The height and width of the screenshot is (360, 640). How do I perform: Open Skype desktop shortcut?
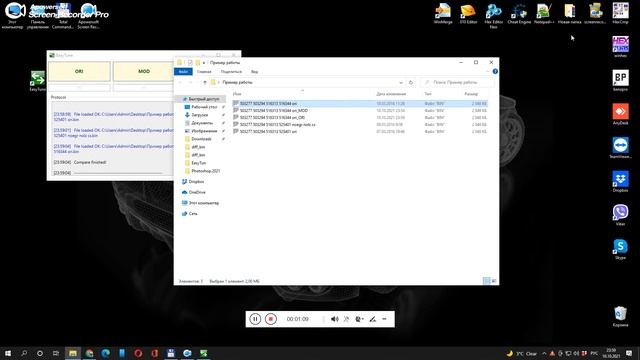click(620, 249)
